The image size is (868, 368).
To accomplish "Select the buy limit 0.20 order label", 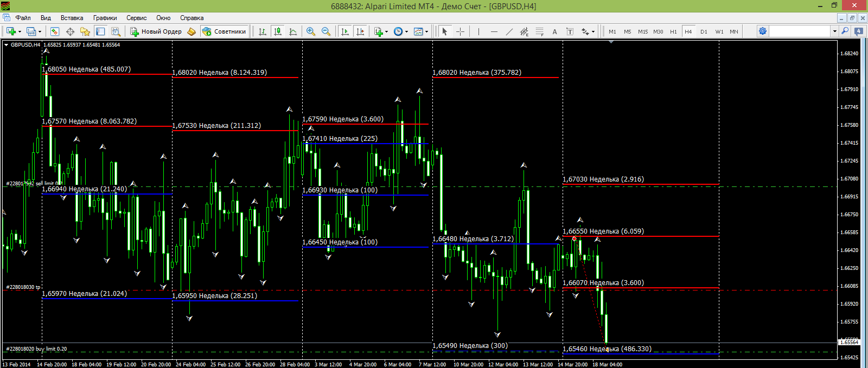I will [x=36, y=348].
